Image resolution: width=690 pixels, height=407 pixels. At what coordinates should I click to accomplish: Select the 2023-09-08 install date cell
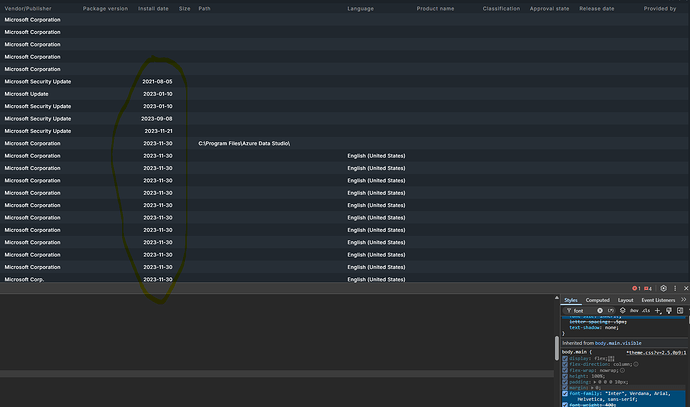coord(157,118)
